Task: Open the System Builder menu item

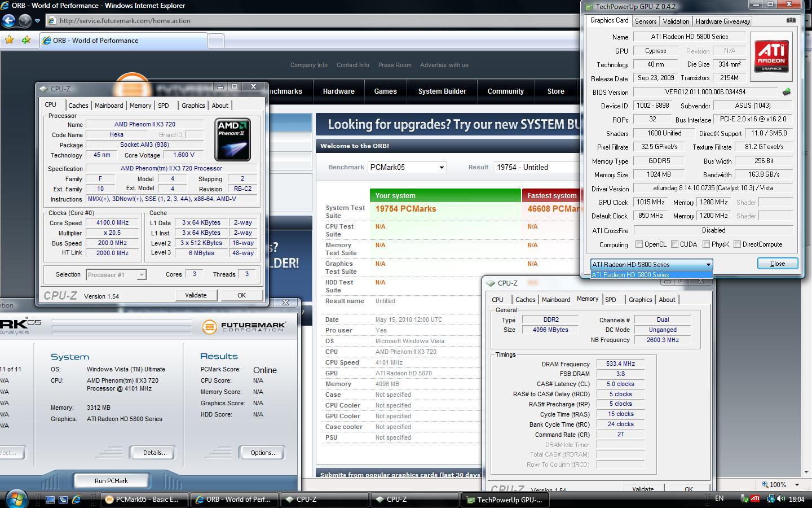Action: (442, 91)
